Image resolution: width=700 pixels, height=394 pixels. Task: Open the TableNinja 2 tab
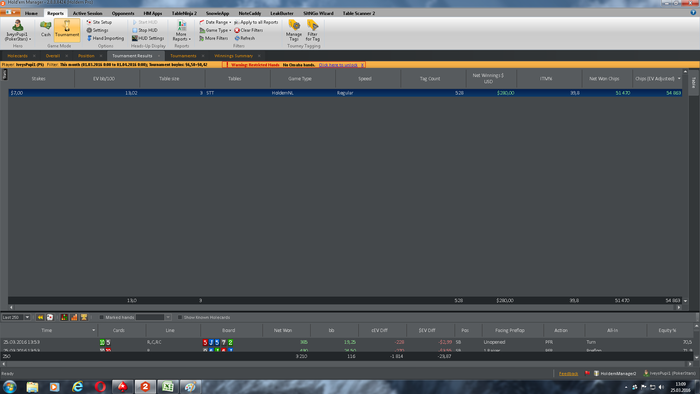[x=184, y=13]
